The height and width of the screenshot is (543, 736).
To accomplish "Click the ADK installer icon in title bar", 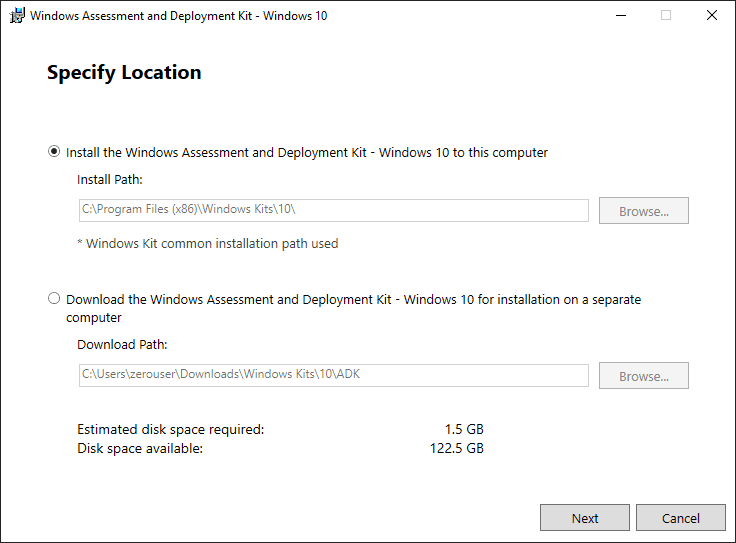I will point(17,16).
